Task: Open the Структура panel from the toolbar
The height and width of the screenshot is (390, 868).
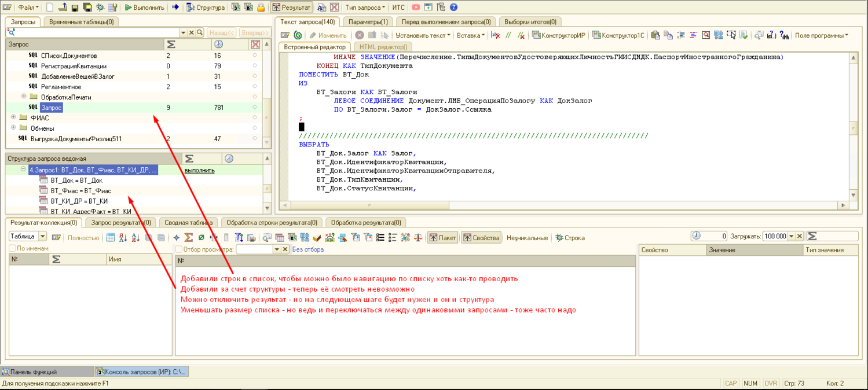Action: (x=206, y=8)
